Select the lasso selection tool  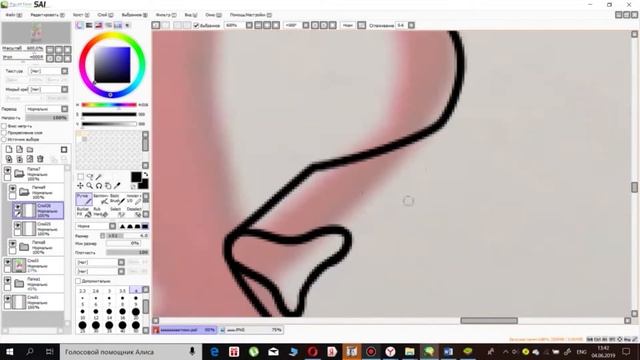(89, 177)
